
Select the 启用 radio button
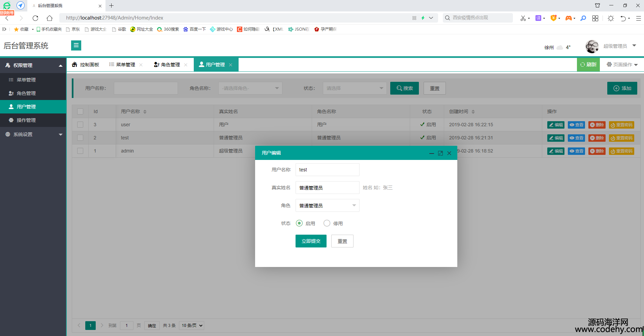click(299, 223)
